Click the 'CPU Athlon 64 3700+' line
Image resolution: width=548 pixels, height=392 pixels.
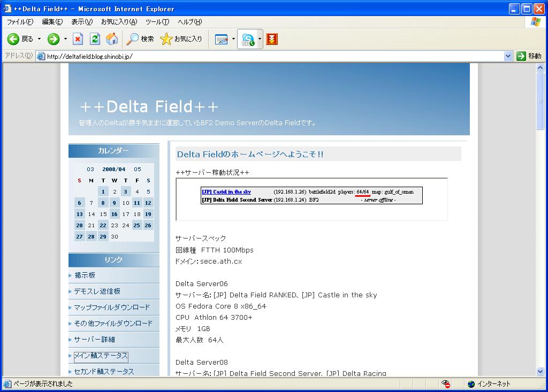214,318
